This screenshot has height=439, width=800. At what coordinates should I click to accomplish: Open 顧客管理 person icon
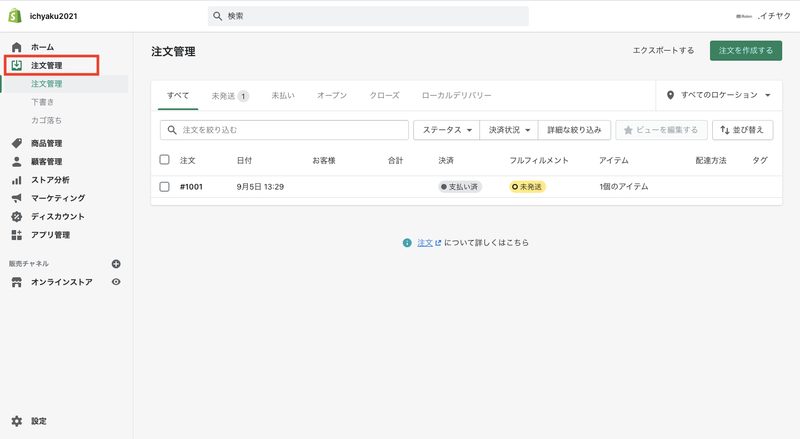coord(17,161)
